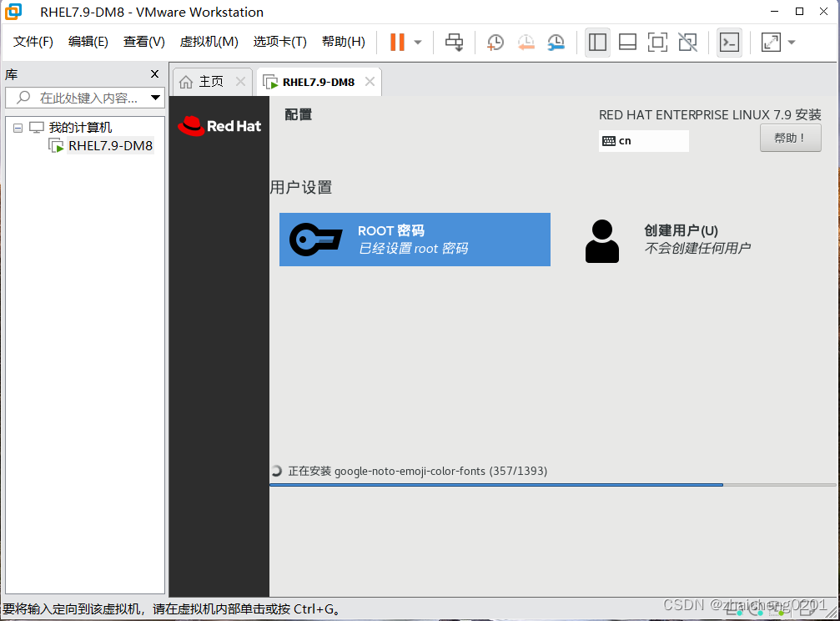
Task: Close the 库 library panel
Action: coord(155,74)
